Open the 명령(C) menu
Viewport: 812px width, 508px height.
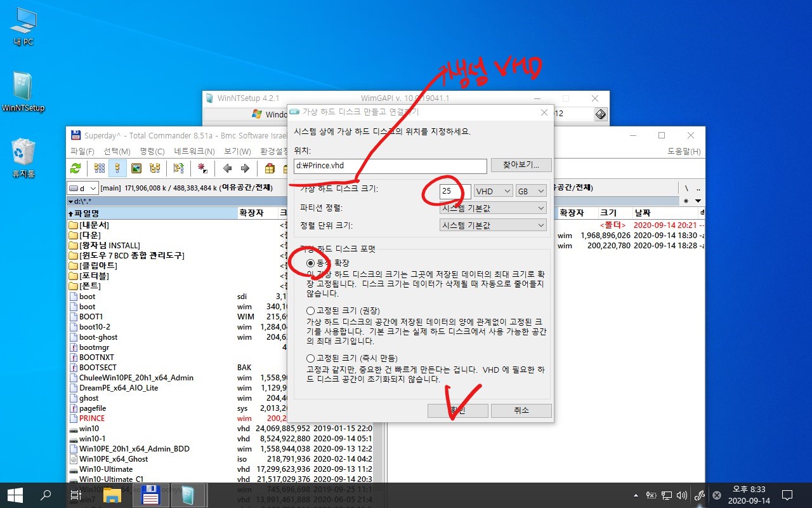[x=152, y=151]
